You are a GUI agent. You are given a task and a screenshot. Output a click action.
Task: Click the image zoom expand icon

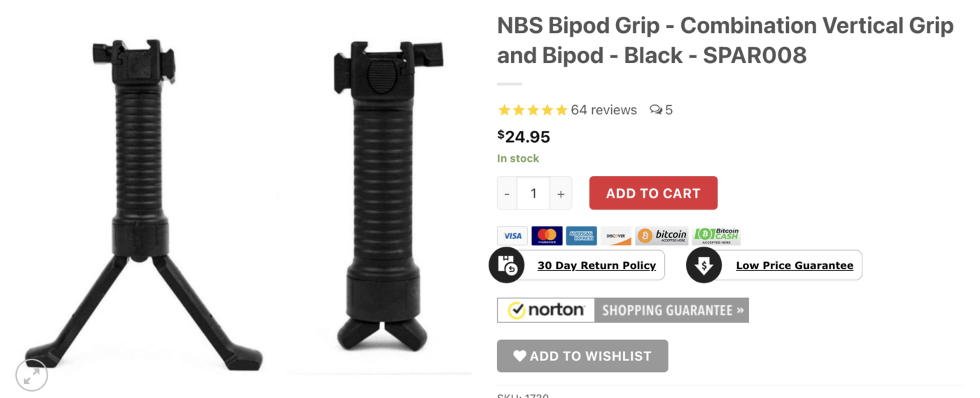point(31,376)
